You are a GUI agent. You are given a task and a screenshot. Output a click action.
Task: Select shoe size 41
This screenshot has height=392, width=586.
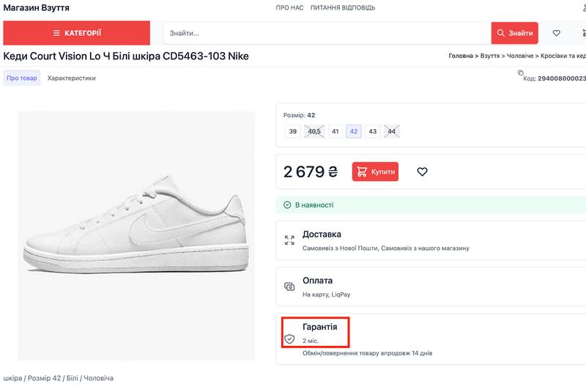click(x=335, y=132)
